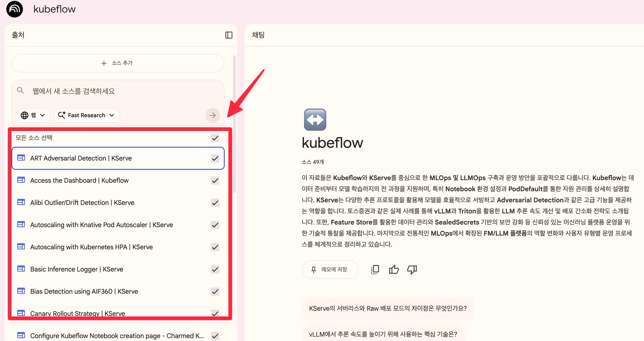644x341 pixels.
Task: Open the web source type dropdown
Action: [x=33, y=115]
